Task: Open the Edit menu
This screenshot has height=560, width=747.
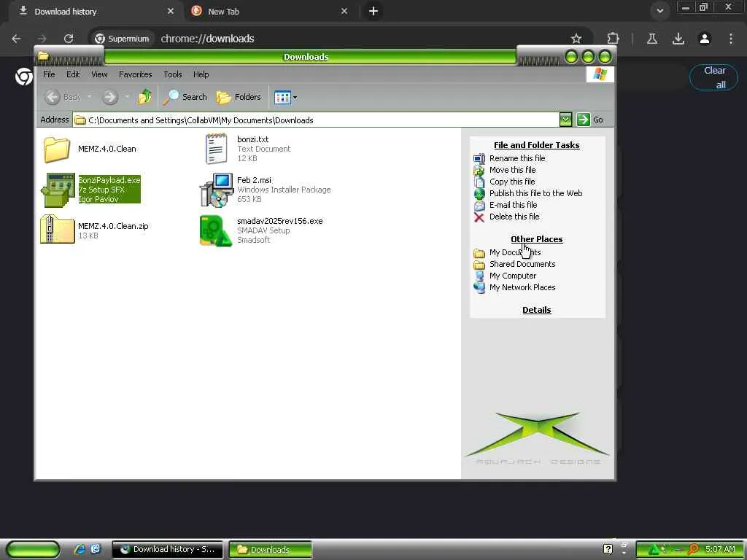Action: (73, 74)
